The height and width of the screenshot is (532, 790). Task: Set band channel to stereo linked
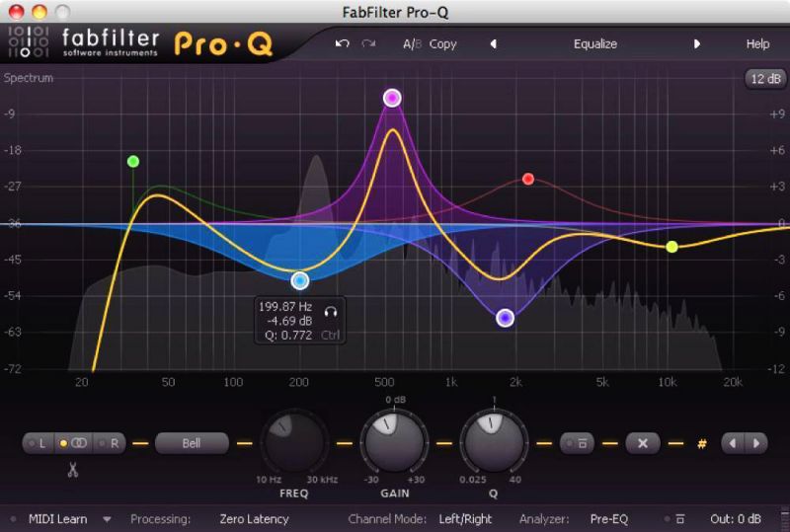tap(73, 443)
